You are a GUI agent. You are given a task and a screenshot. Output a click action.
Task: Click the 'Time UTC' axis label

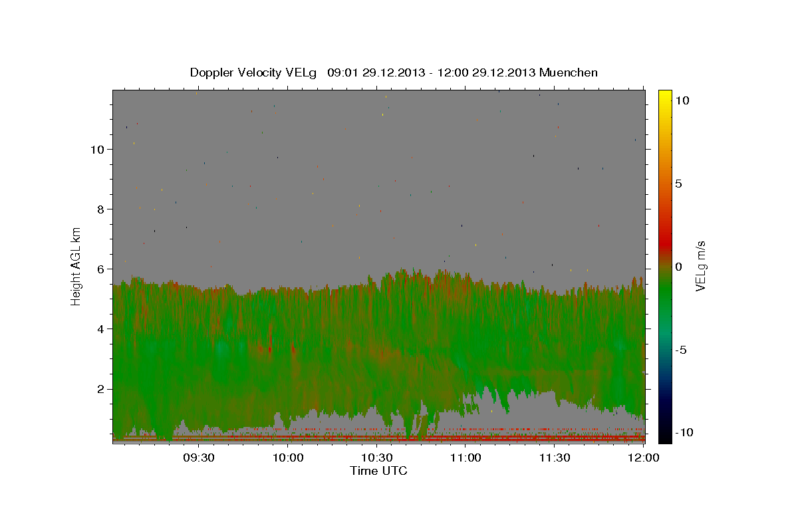click(378, 471)
